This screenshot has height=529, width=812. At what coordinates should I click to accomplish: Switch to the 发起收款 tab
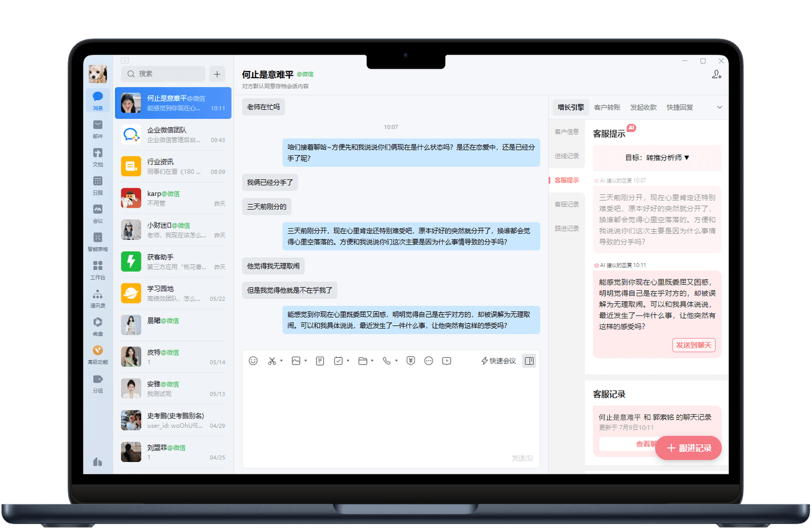pyautogui.click(x=643, y=107)
